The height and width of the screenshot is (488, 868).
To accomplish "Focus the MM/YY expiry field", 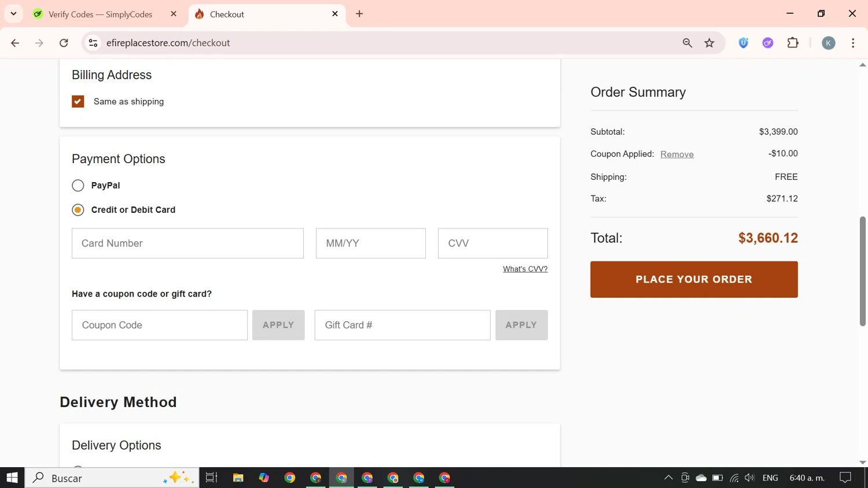I will (371, 243).
